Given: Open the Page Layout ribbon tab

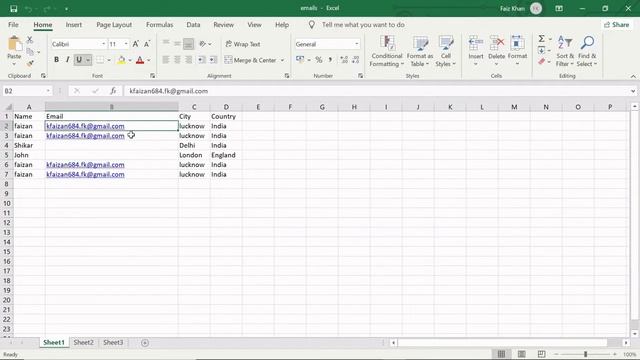Looking at the screenshot, I should click(114, 24).
